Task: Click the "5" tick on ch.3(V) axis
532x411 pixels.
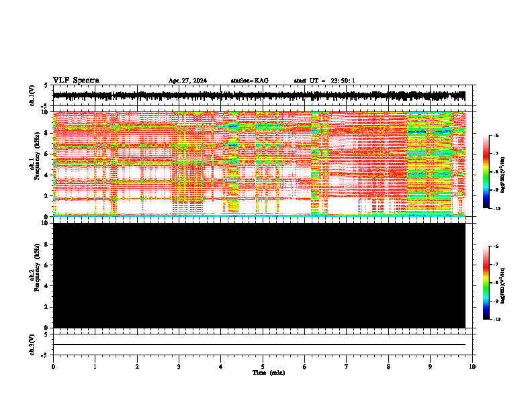Action: pos(46,334)
